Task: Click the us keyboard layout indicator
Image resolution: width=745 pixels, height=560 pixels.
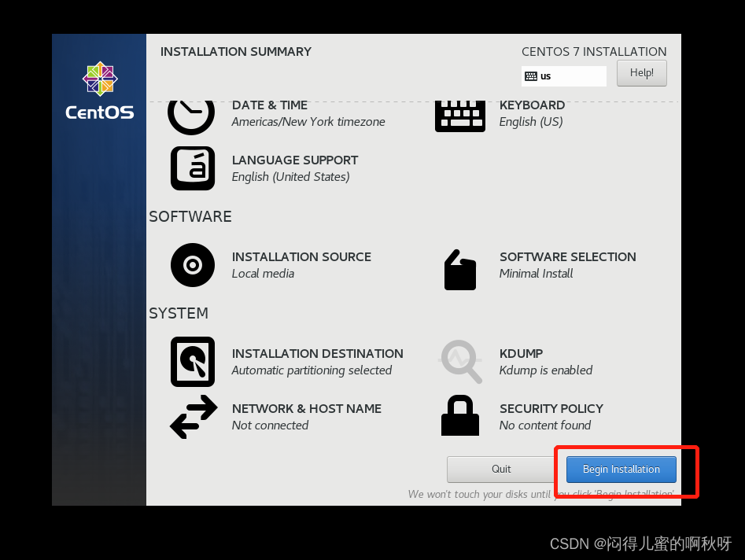Action: (564, 76)
